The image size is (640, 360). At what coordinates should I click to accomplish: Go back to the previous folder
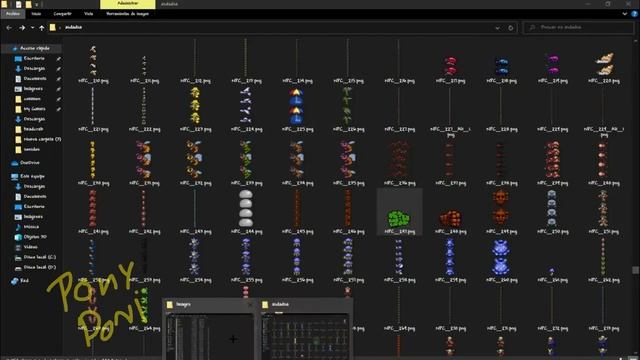[9, 28]
